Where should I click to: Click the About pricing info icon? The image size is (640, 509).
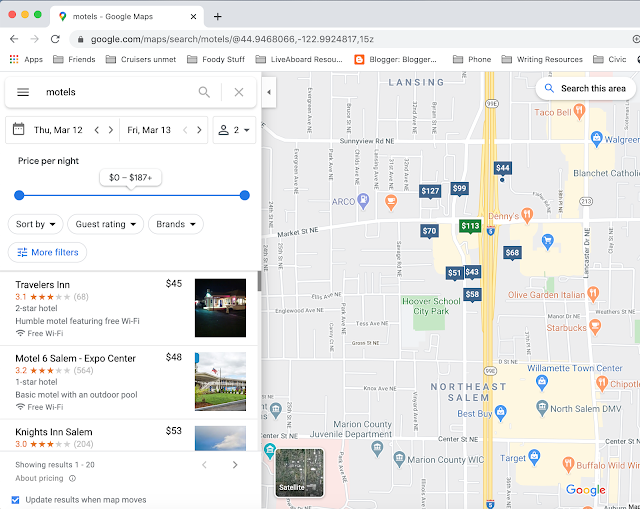(72, 478)
